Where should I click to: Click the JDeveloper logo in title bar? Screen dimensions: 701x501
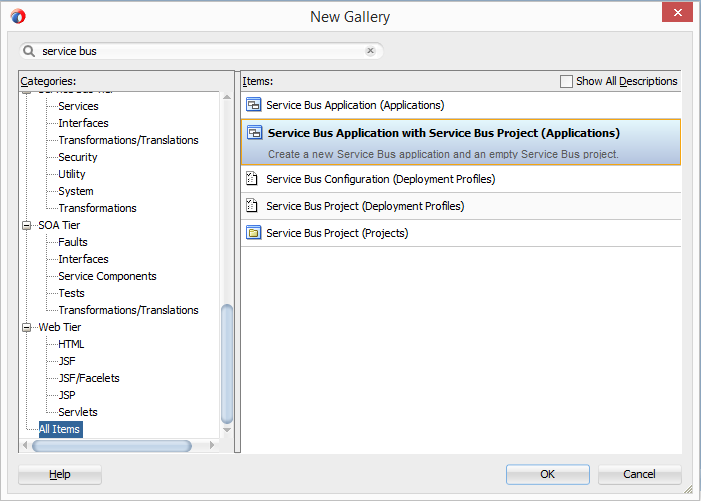[x=18, y=17]
